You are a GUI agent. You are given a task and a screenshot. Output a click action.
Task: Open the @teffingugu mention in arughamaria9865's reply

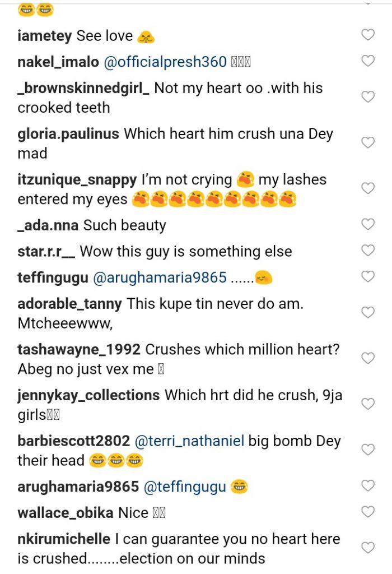[185, 487]
